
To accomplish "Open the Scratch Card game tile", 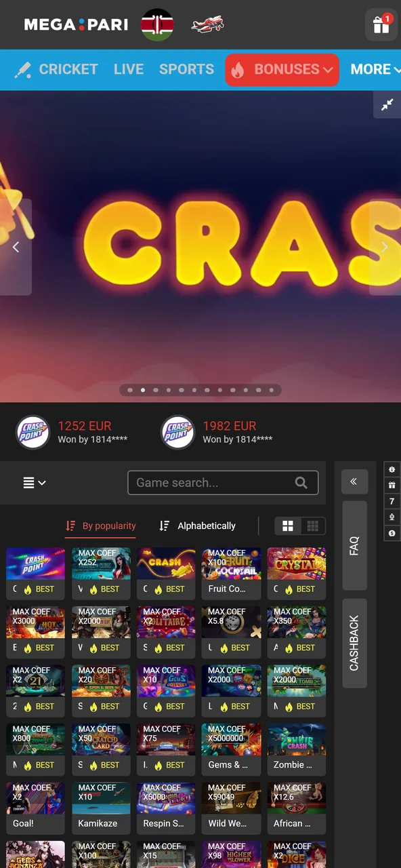I will [x=101, y=749].
